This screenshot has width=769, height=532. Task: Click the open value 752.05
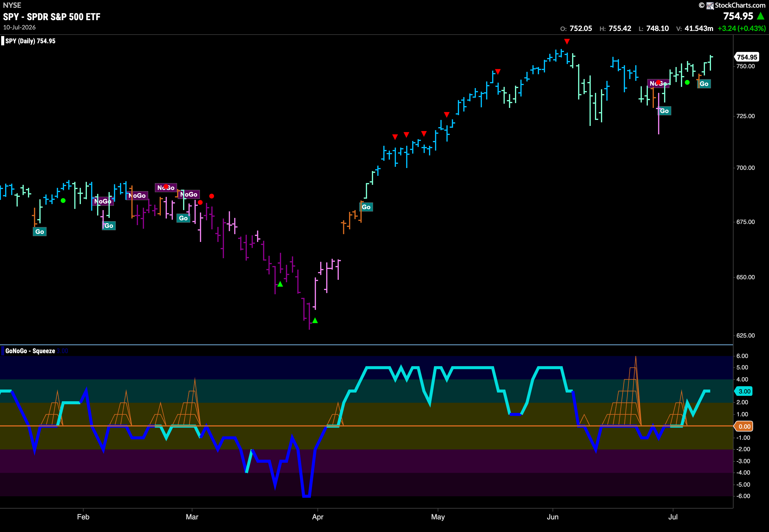tap(581, 28)
